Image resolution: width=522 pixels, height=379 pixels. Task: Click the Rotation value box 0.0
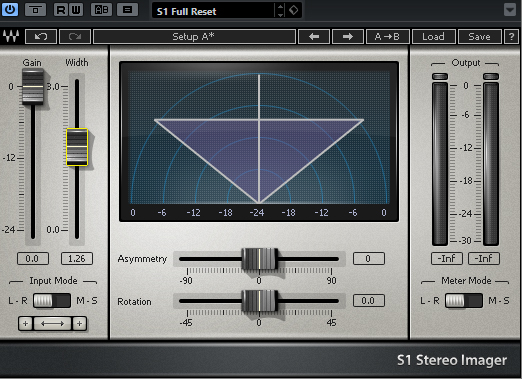pos(369,301)
